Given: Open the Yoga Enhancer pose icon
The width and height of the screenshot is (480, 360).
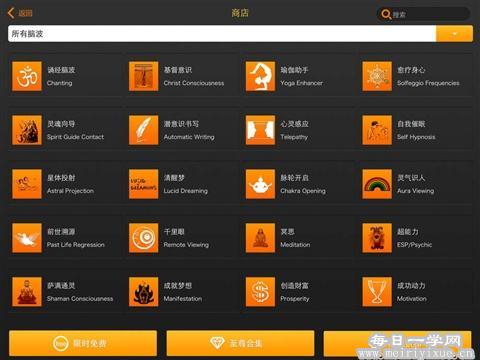Looking at the screenshot, I should (x=260, y=76).
